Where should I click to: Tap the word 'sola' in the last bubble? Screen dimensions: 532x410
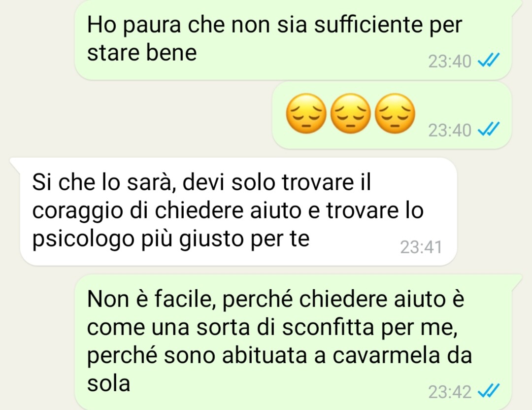pos(108,383)
